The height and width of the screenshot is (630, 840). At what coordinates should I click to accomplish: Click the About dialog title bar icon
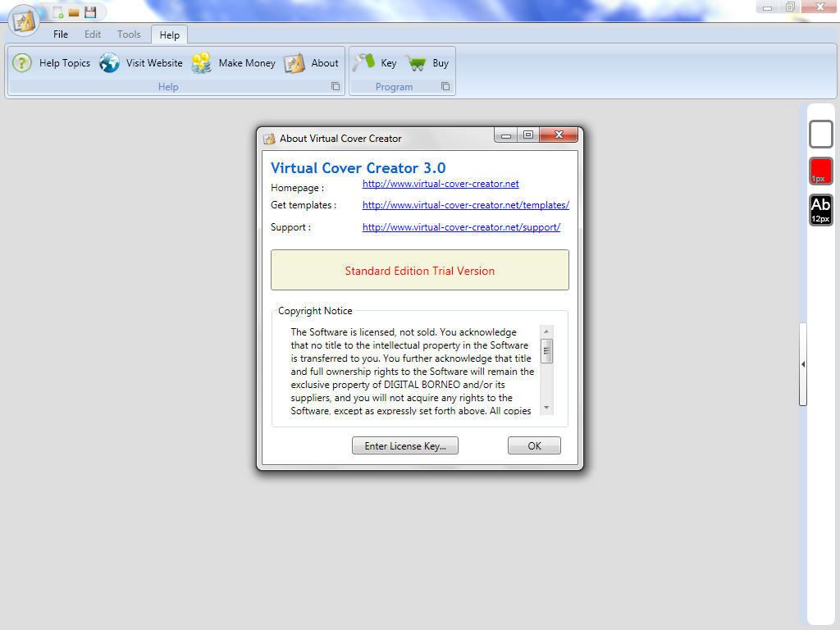pyautogui.click(x=269, y=139)
